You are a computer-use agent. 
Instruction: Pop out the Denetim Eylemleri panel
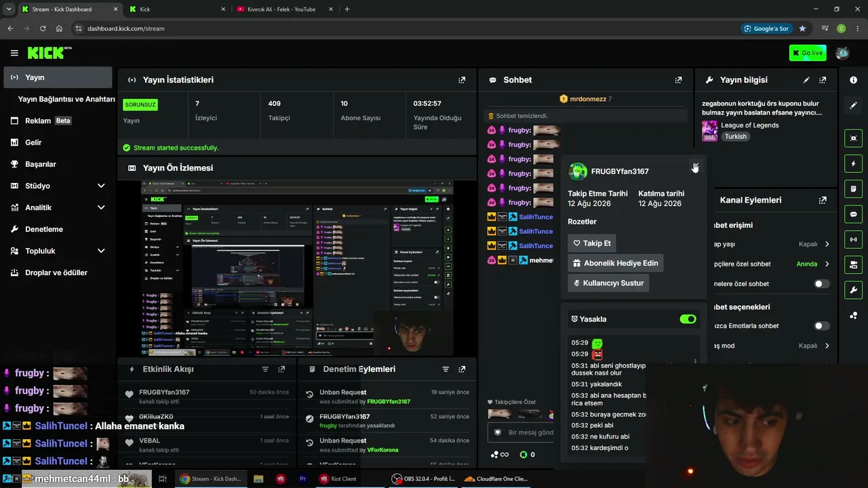[462, 369]
